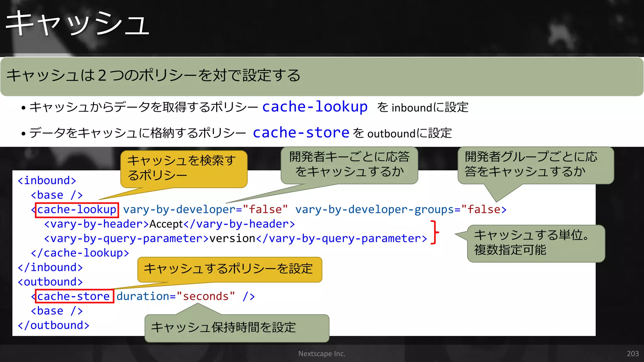Click the callout 開発者グループごとに応答をキャッシュするか
The height and width of the screenshot is (362, 644).
point(536,165)
